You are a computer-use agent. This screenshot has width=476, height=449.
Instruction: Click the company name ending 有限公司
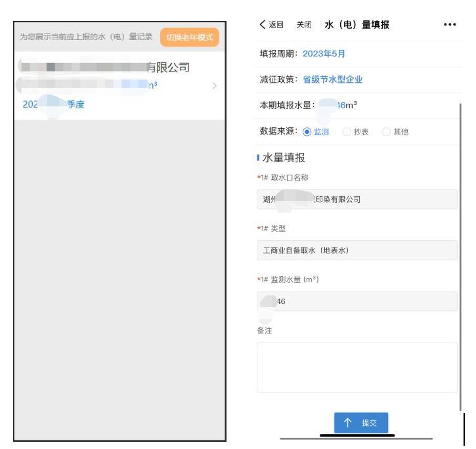(105, 67)
